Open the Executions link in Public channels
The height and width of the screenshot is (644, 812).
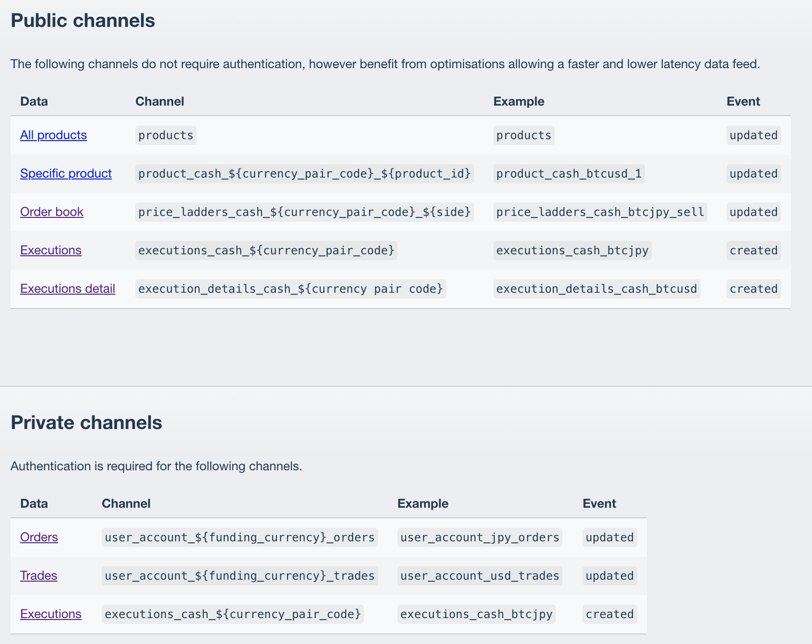pyautogui.click(x=51, y=250)
